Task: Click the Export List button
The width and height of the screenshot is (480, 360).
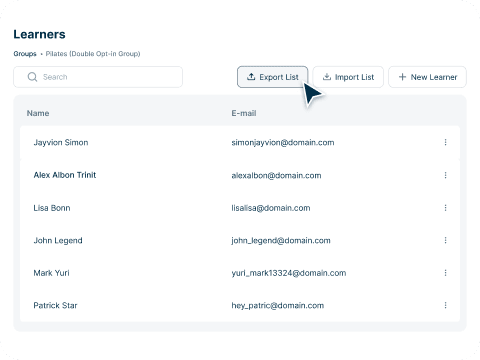Action: [272, 77]
